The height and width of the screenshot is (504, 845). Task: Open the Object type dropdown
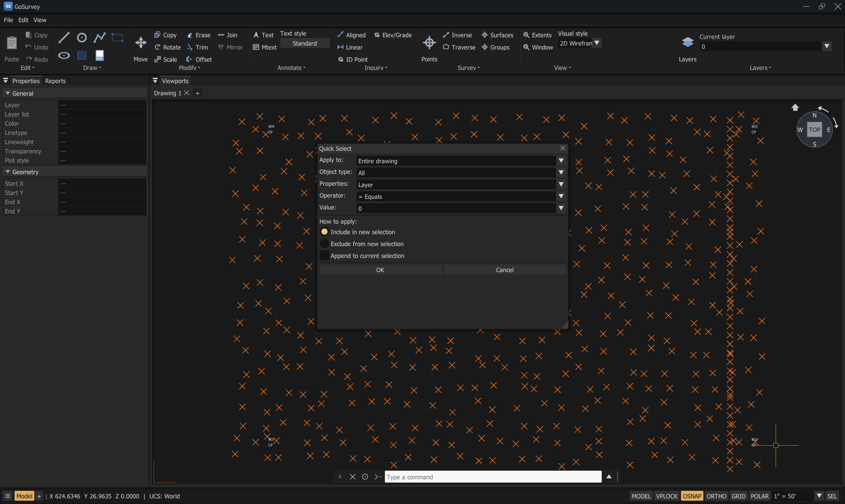[x=461, y=173]
